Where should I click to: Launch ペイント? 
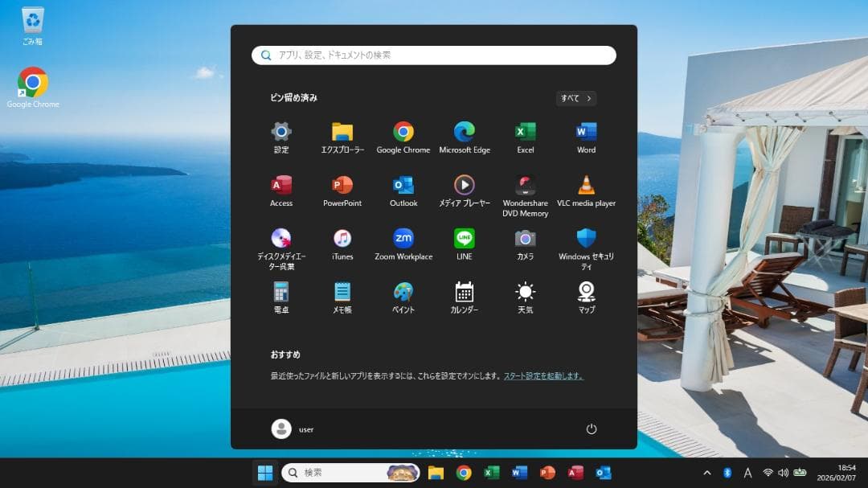pos(403,292)
